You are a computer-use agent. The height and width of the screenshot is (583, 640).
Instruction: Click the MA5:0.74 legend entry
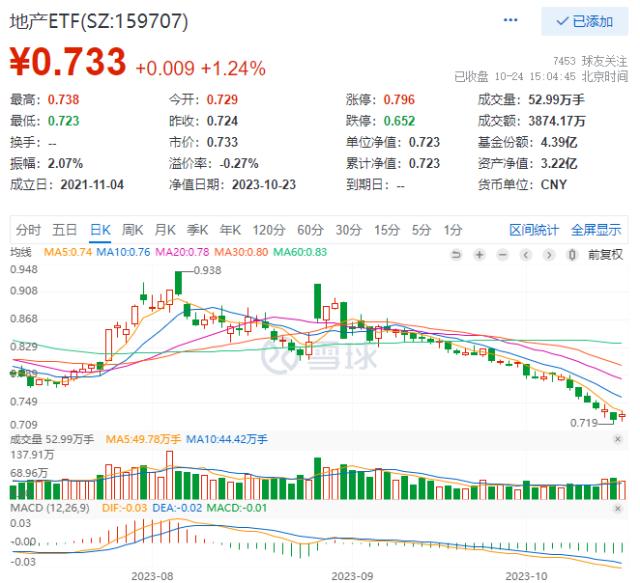coord(68,252)
